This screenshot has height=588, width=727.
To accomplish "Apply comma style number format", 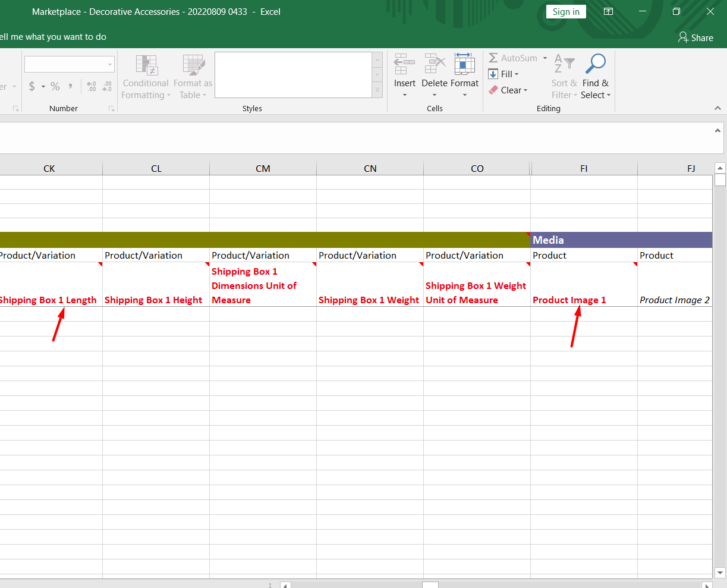I will click(71, 86).
